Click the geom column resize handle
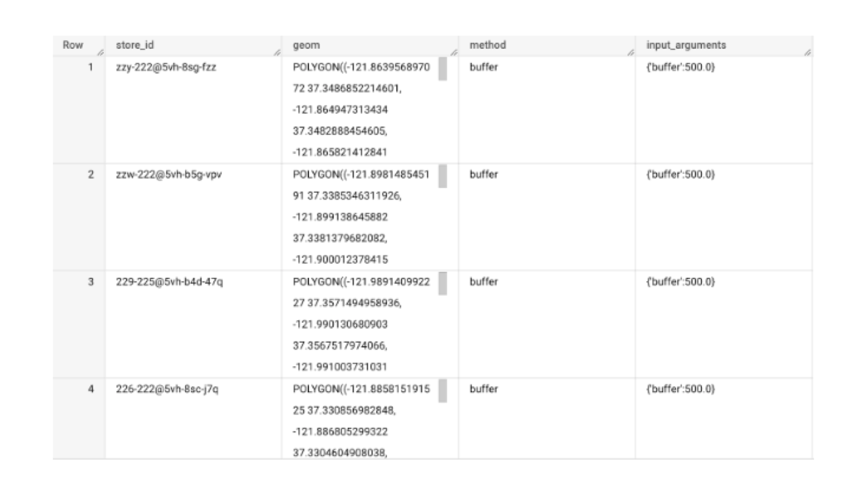The height and width of the screenshot is (495, 868). (454, 52)
